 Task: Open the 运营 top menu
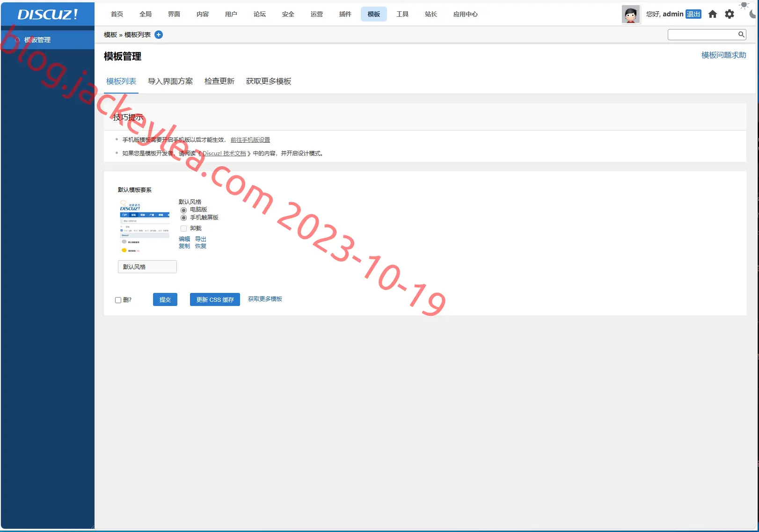point(317,14)
